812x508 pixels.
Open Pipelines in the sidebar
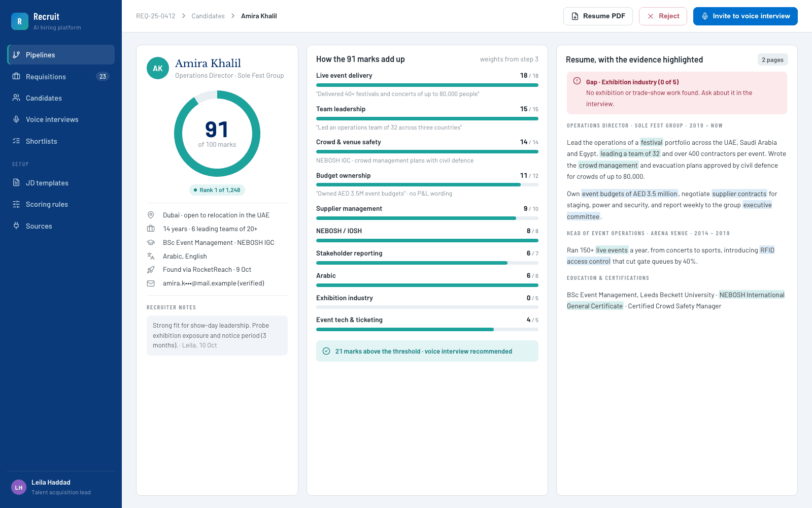point(61,55)
